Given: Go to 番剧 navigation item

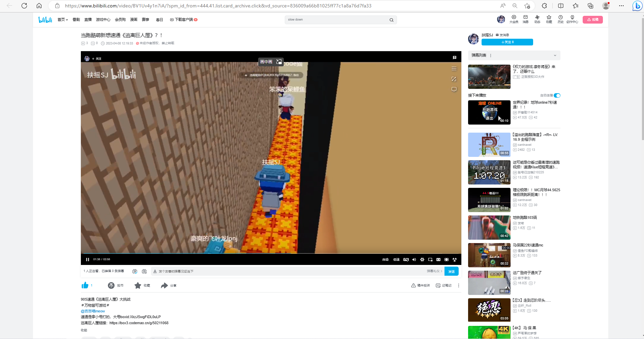Looking at the screenshot, I should tap(76, 20).
